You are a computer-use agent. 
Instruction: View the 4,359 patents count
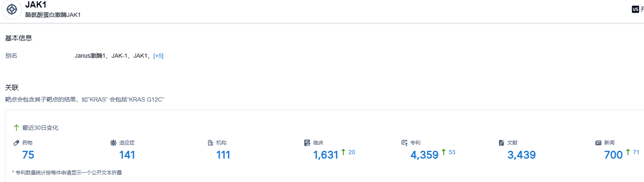click(x=424, y=155)
